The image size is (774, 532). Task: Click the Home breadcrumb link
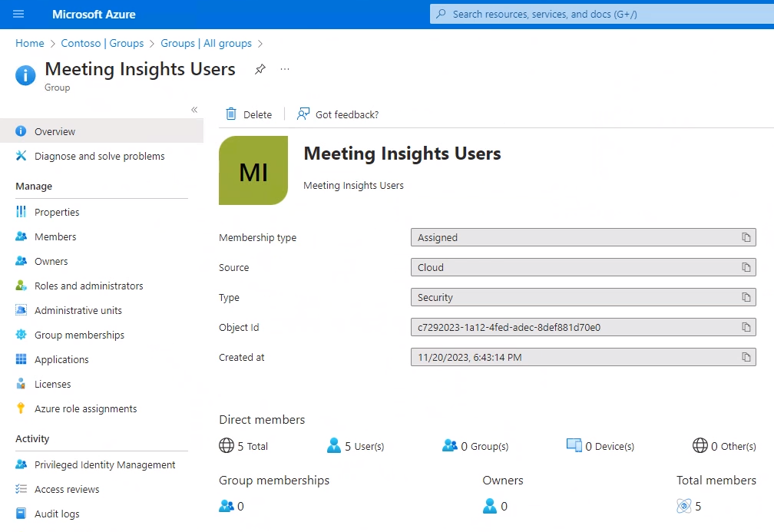point(29,44)
